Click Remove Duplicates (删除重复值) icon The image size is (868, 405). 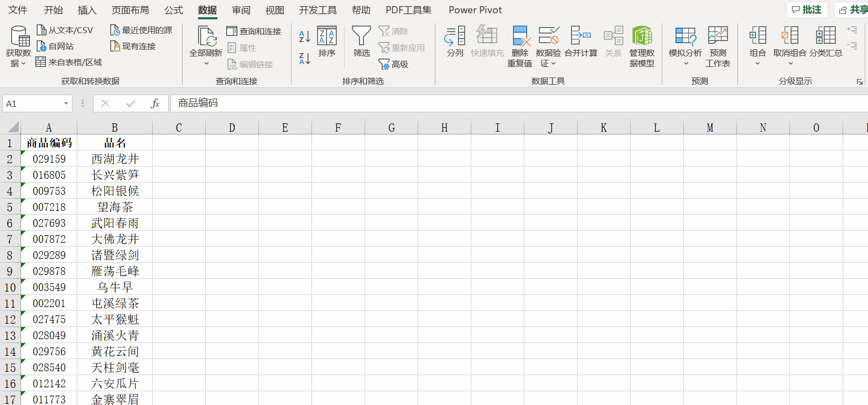tap(520, 37)
